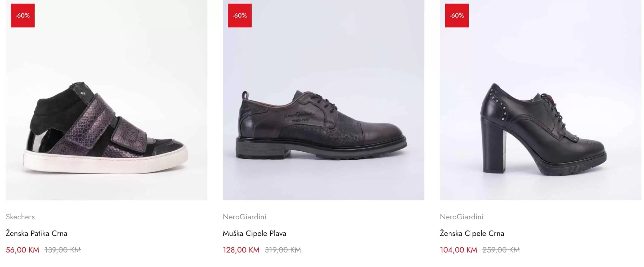Image resolution: width=644 pixels, height=267 pixels.
Task: Open the Ženska Cipele Crna product title
Action: (x=472, y=233)
